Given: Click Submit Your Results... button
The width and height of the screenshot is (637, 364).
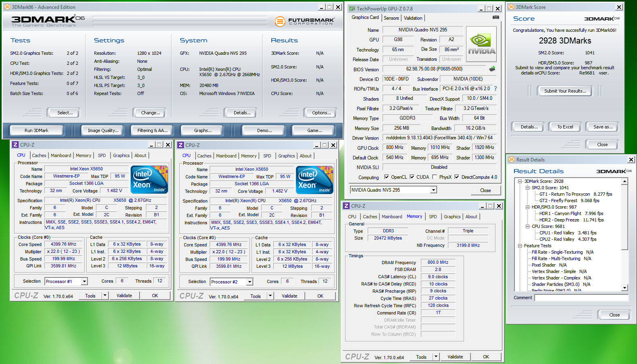Looking at the screenshot, I should tap(565, 91).
